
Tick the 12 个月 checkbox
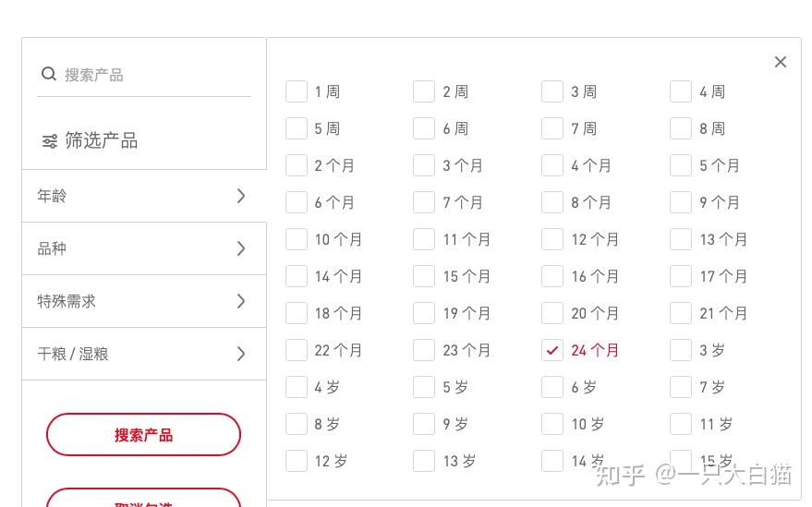pyautogui.click(x=552, y=239)
